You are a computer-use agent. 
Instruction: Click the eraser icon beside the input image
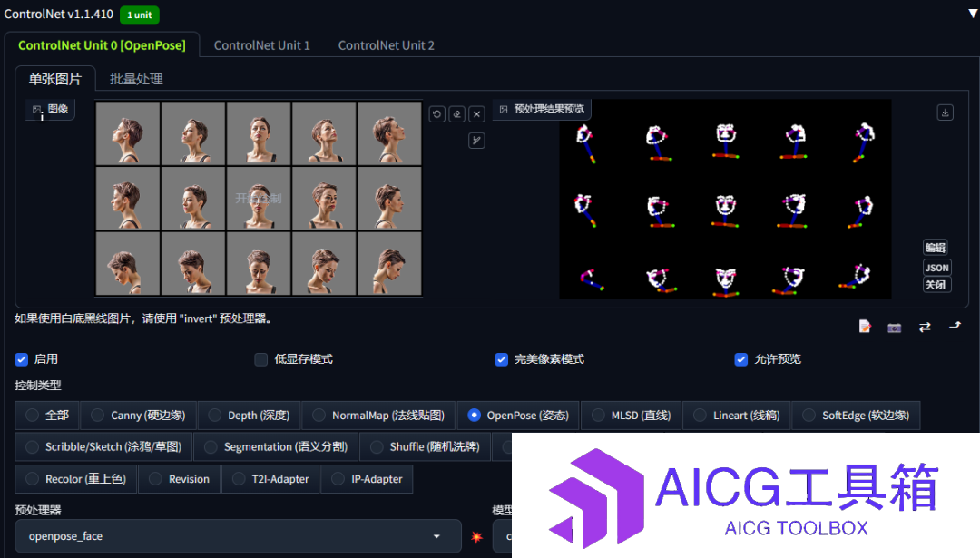click(x=456, y=114)
